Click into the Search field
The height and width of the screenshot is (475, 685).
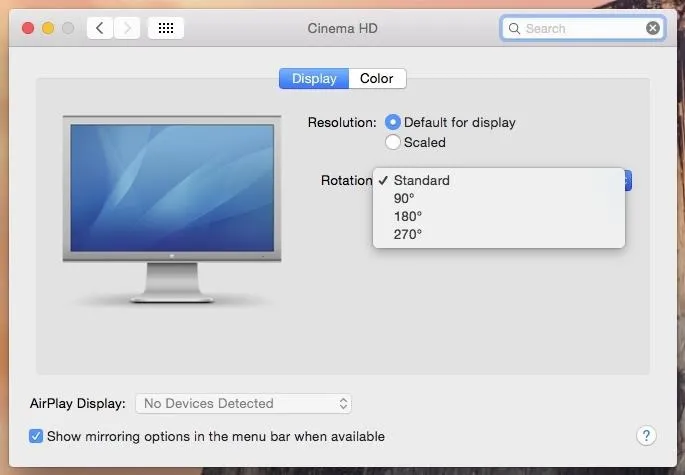tap(583, 28)
